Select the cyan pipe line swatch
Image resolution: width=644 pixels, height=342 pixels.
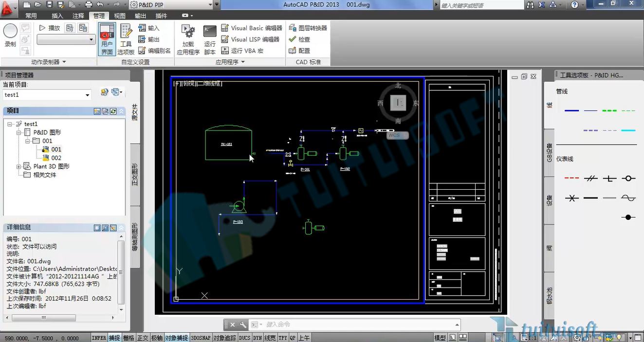[x=628, y=130]
